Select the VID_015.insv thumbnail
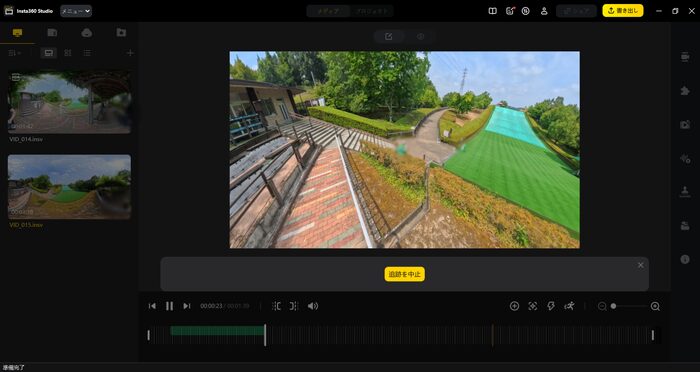The height and width of the screenshot is (372, 700). click(70, 187)
